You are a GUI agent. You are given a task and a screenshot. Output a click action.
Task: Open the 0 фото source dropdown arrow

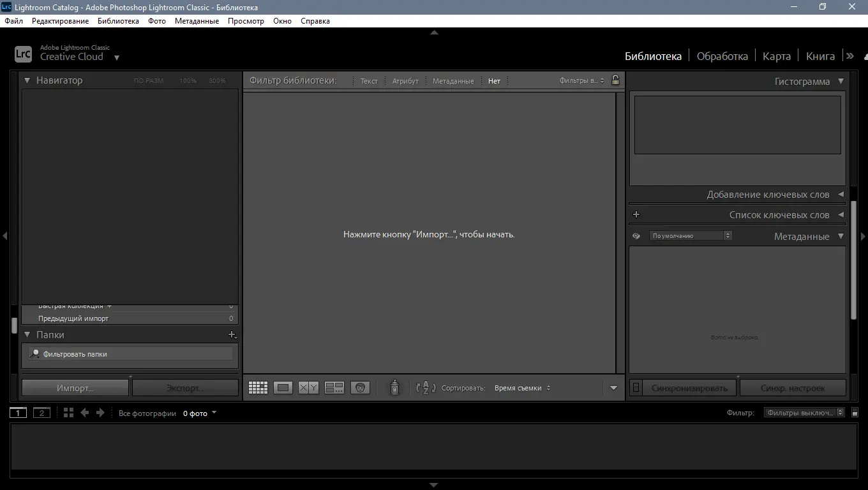click(214, 413)
